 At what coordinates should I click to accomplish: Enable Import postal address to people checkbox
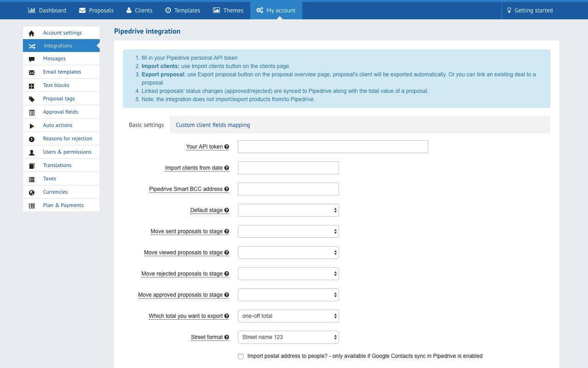[x=241, y=356]
